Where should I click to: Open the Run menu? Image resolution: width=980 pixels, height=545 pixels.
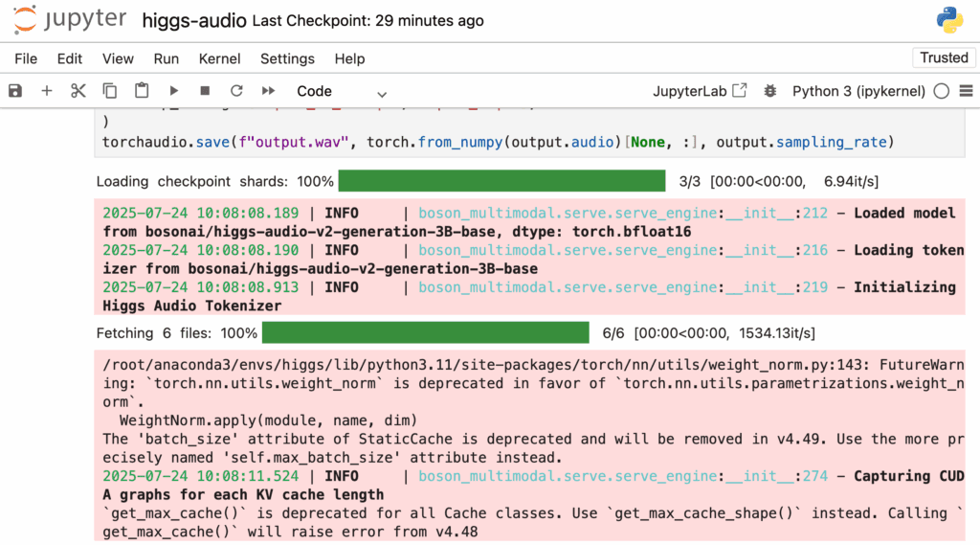click(167, 58)
